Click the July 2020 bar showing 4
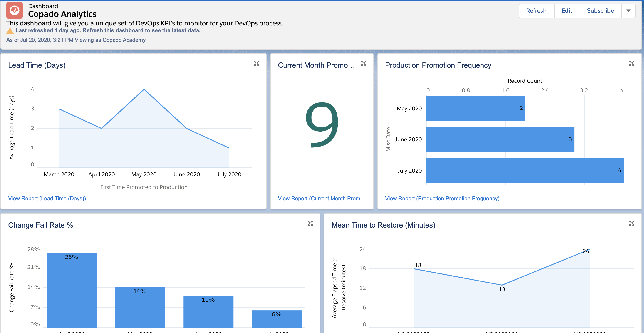Viewport: 644px width, 333px height. click(525, 171)
